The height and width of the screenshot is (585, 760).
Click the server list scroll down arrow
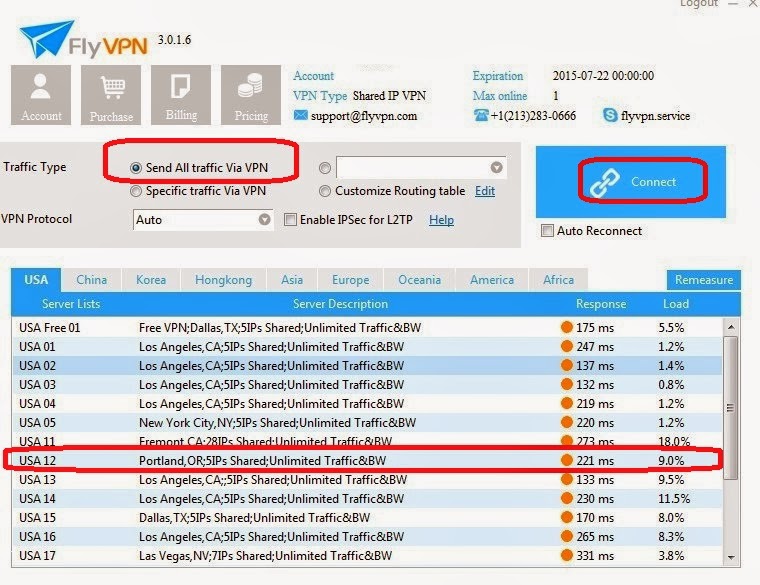731,557
